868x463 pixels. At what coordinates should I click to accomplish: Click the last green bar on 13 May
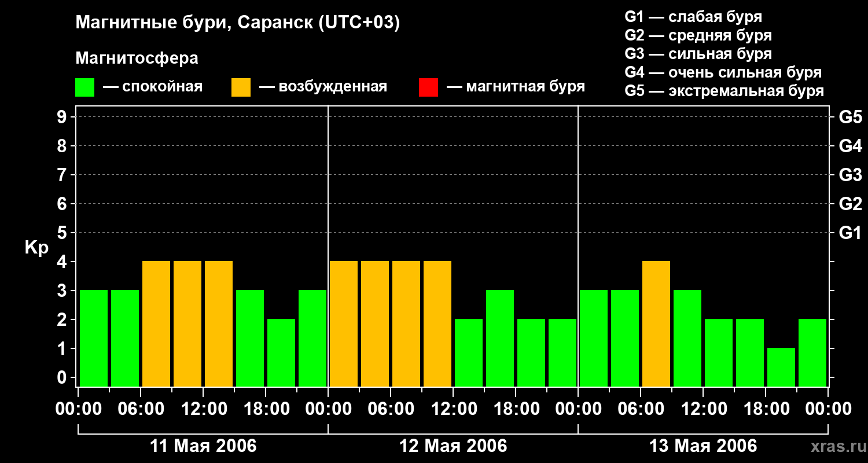coord(812,352)
